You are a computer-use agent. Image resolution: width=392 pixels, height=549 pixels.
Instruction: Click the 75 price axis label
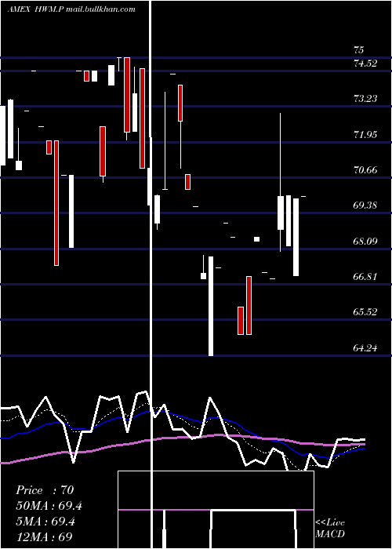tap(358, 50)
